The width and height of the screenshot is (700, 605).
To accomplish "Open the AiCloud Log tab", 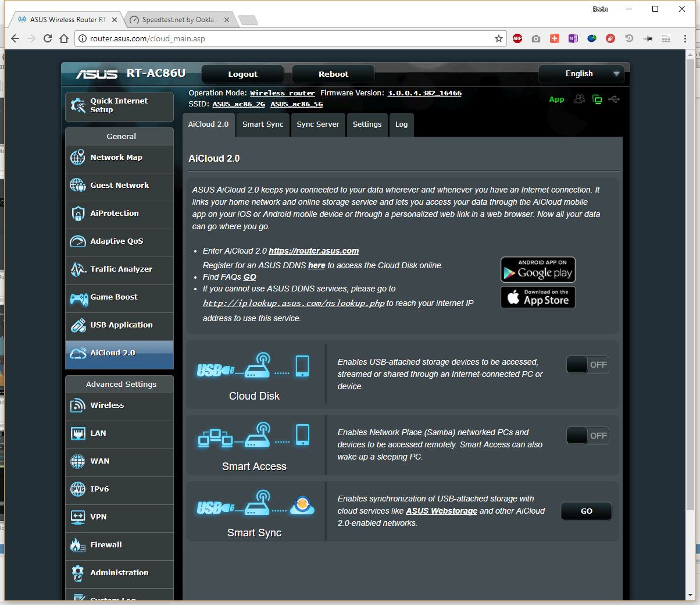I will (402, 124).
